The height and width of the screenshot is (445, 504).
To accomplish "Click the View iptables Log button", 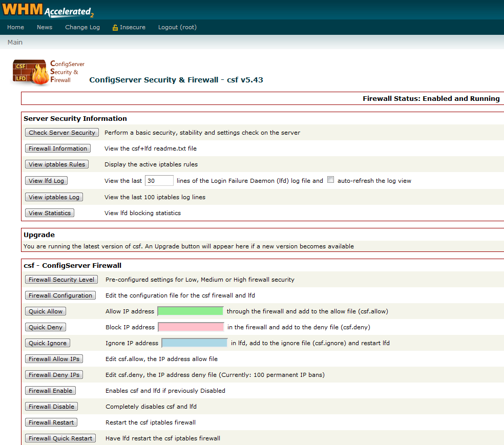I will 54,197.
